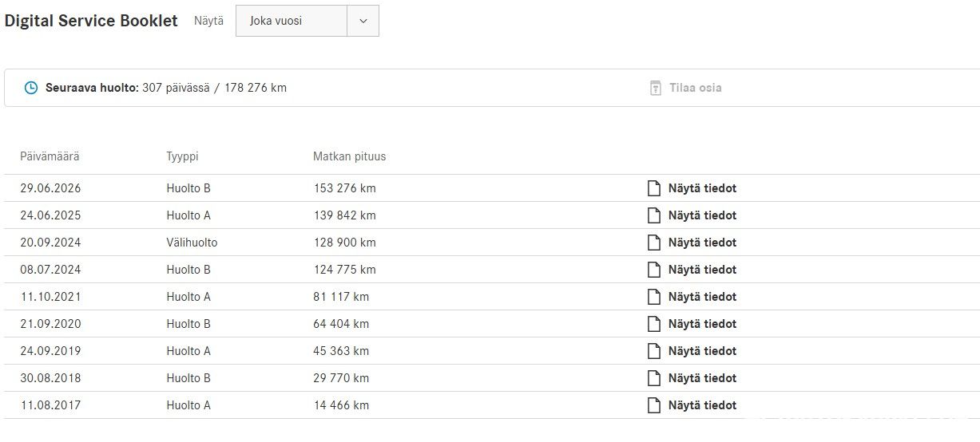Viewport: 980px width, 442px height.
Task: Click document icon for 21.09.2020 service
Action: 654,324
